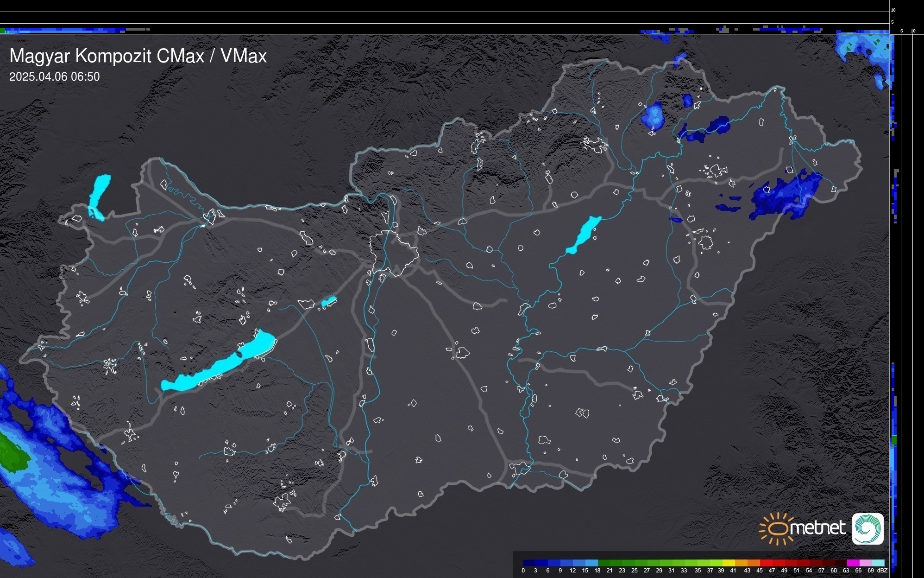The width and height of the screenshot is (924, 578).
Task: Click the orange swatch between 41 and 43
Action: click(x=741, y=563)
